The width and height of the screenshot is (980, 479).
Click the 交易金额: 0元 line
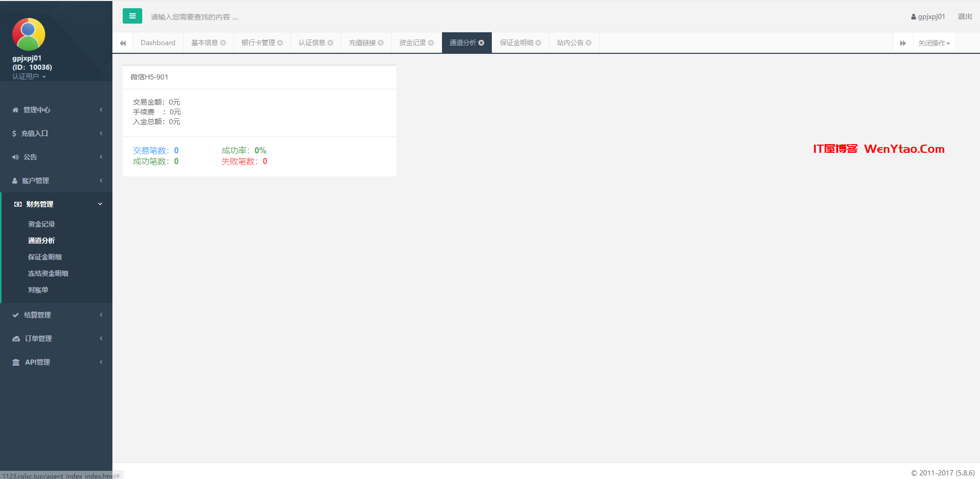[157, 102]
